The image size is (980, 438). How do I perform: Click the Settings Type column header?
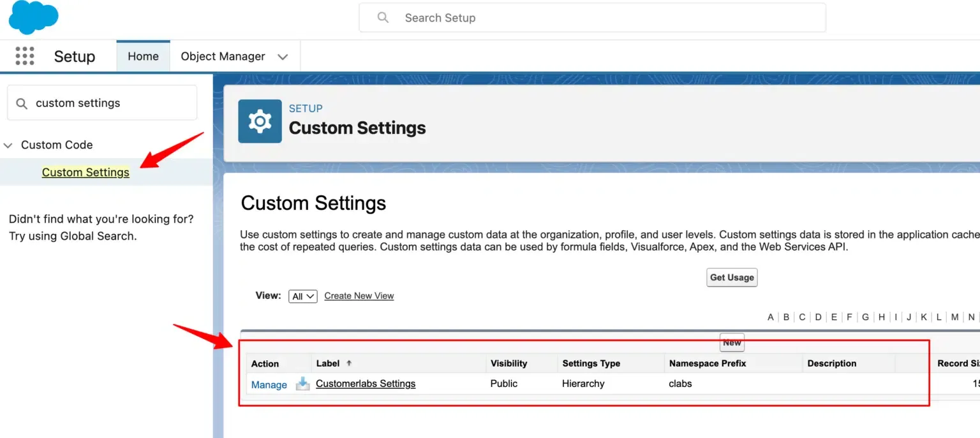point(591,363)
